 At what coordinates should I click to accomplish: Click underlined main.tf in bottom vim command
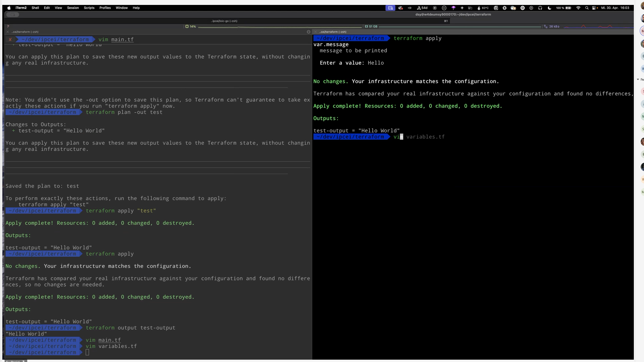click(x=110, y=340)
